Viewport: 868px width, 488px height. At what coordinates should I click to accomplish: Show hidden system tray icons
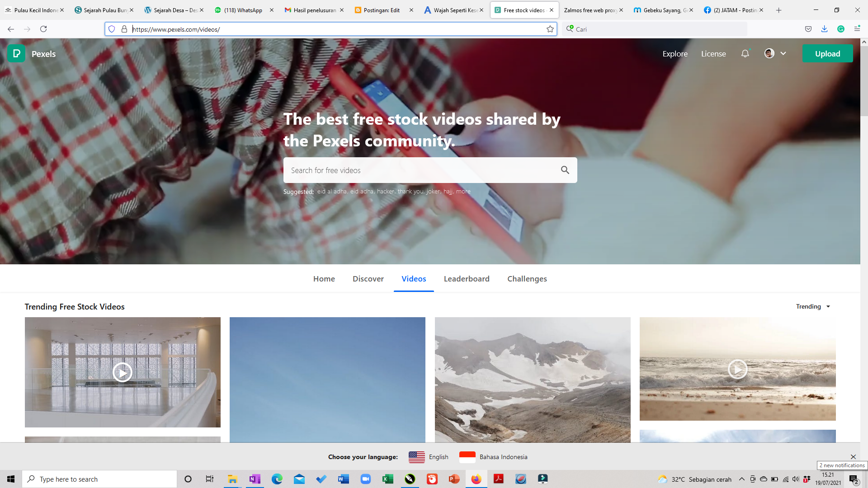click(x=741, y=479)
